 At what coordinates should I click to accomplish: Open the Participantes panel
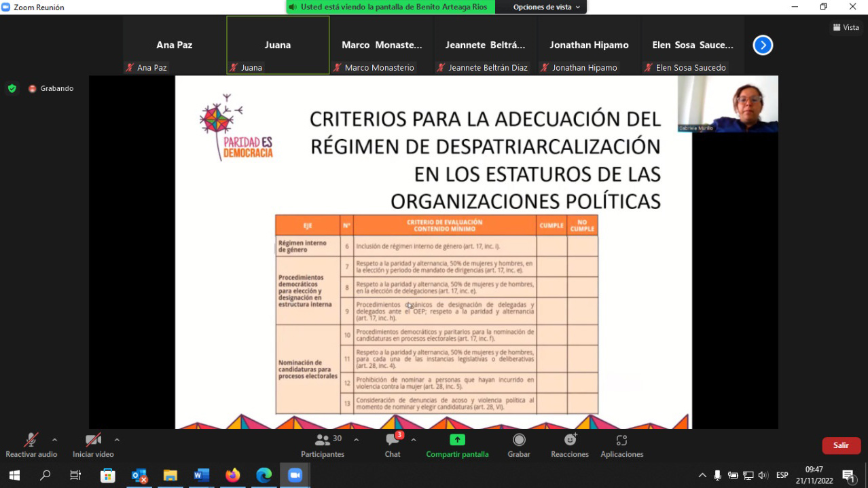click(323, 445)
